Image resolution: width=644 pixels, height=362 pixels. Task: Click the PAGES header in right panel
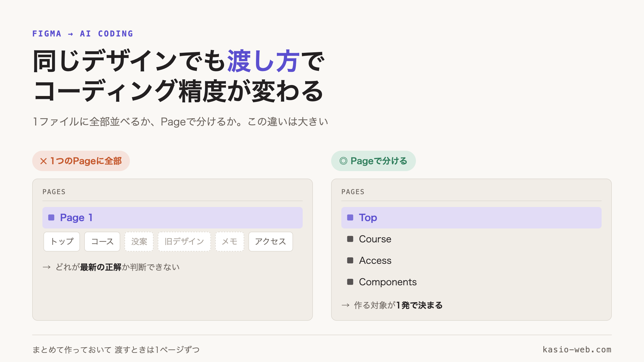pyautogui.click(x=353, y=192)
